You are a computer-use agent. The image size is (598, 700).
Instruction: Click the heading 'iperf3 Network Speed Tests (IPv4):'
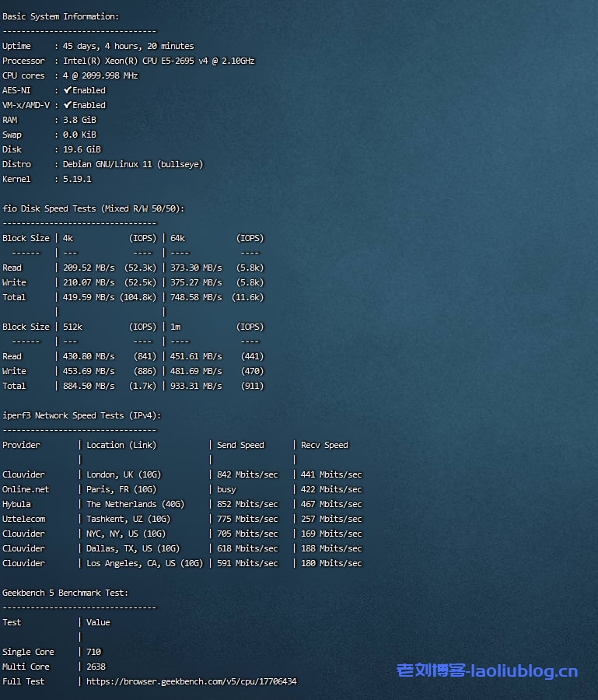82,415
